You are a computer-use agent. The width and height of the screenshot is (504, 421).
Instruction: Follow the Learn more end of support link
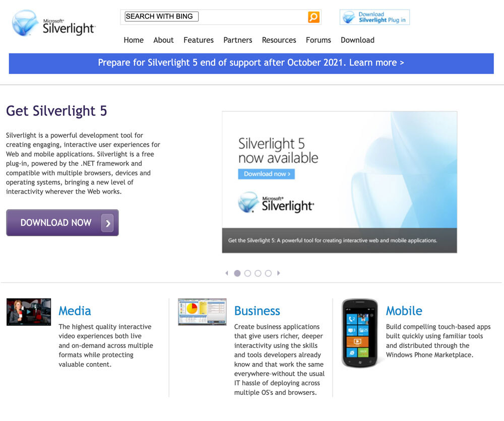[x=376, y=62]
